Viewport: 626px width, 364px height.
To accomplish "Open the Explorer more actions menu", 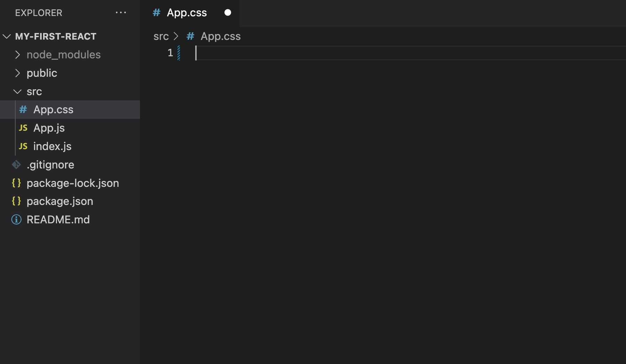I will (x=121, y=13).
